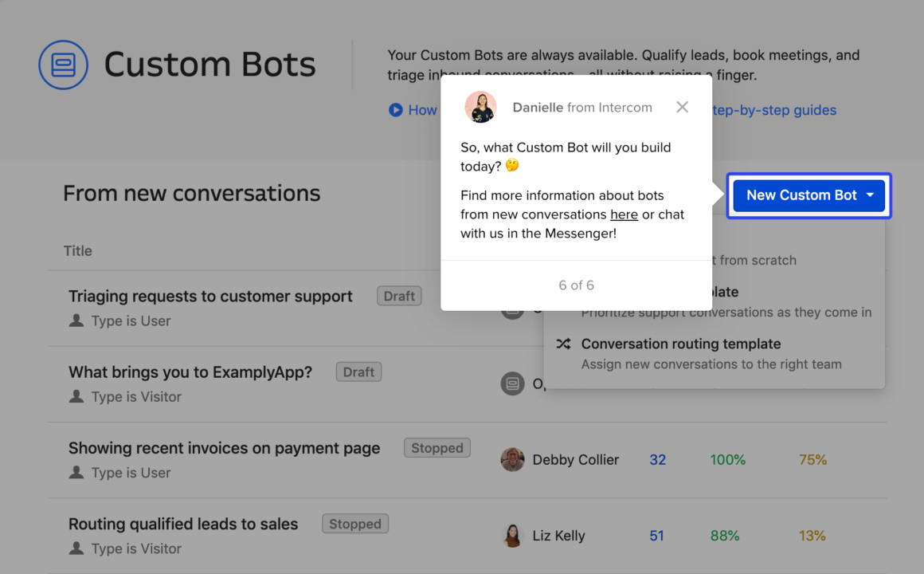Viewport: 924px width, 574px height.
Task: Click Debby Collier's avatar
Action: click(x=512, y=459)
